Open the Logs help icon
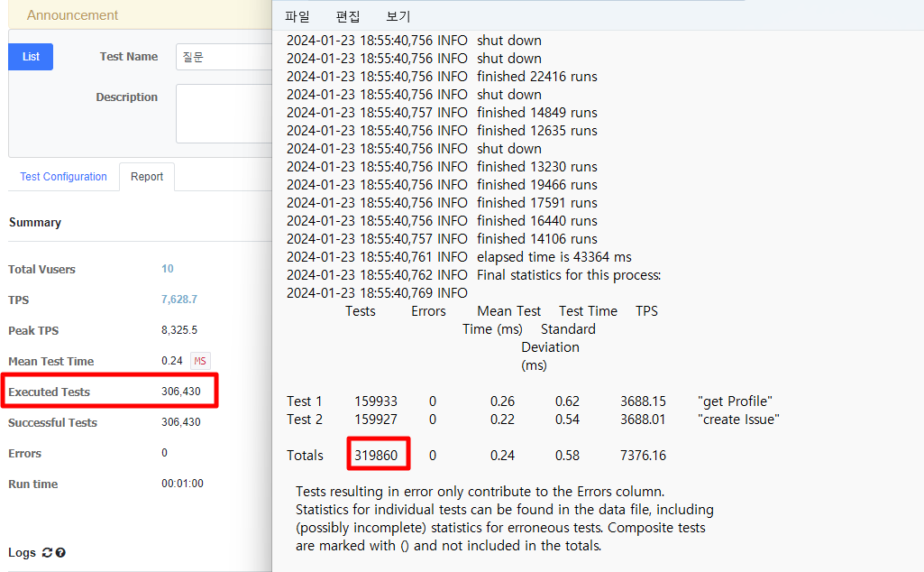Viewport: 924px width, 572px height. (x=60, y=553)
